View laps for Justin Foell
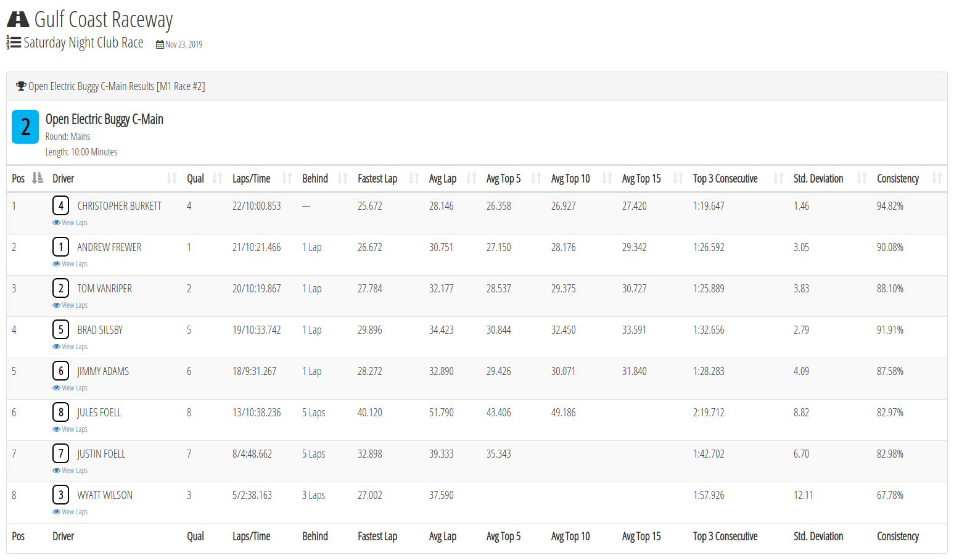The height and width of the screenshot is (560, 954). [x=70, y=471]
